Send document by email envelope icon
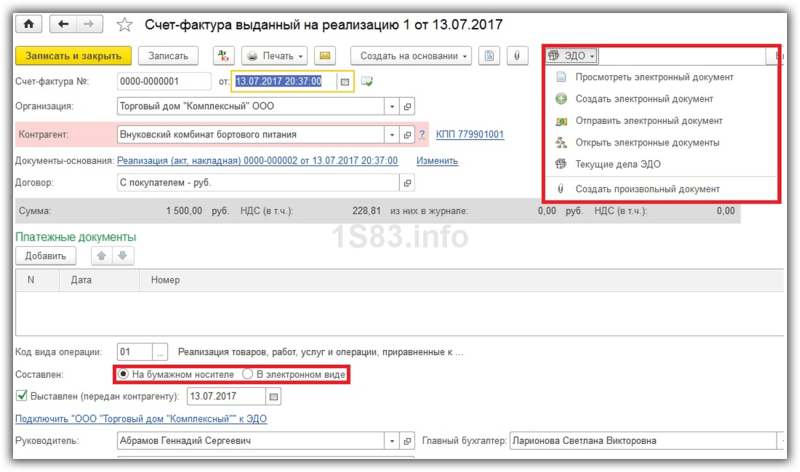 click(325, 56)
